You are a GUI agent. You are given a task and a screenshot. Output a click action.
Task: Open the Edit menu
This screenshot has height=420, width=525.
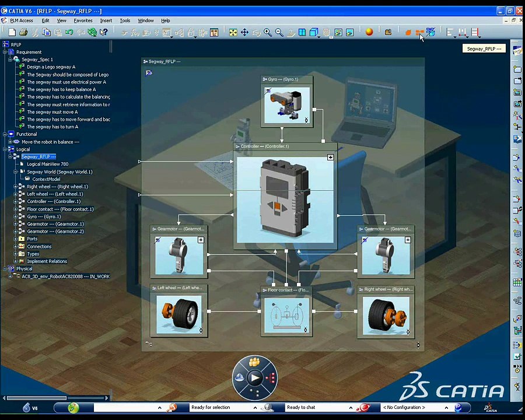[45, 20]
